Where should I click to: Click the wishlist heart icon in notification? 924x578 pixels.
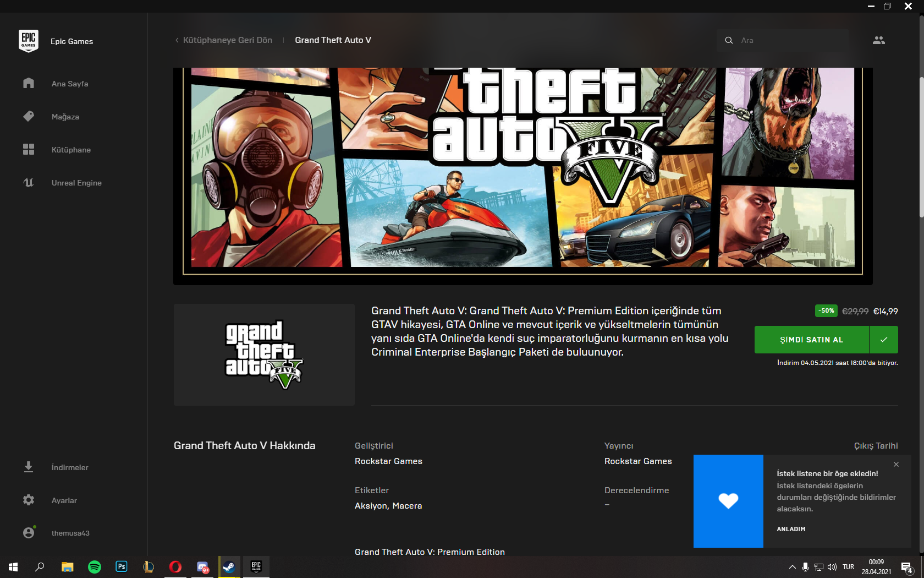[x=728, y=501]
